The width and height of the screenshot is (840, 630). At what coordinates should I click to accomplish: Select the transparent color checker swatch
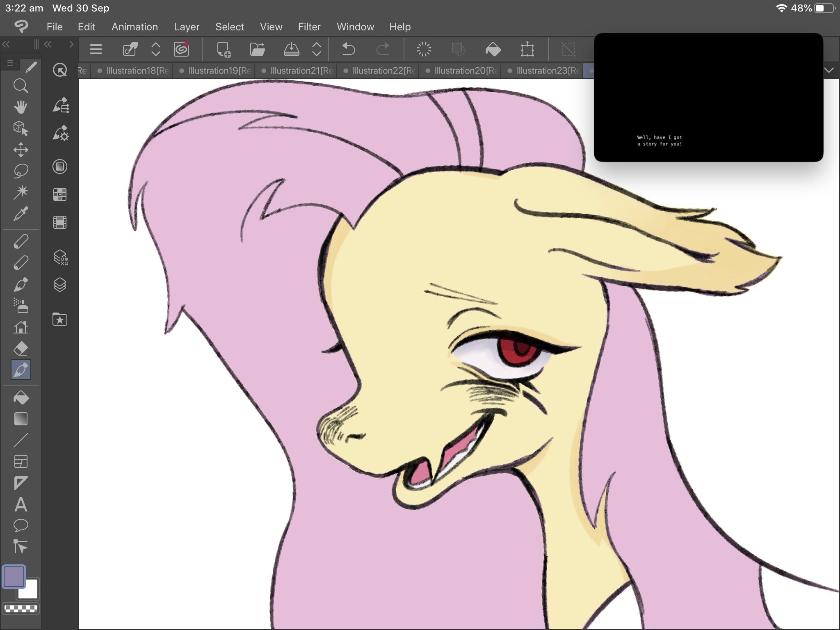pos(21,608)
